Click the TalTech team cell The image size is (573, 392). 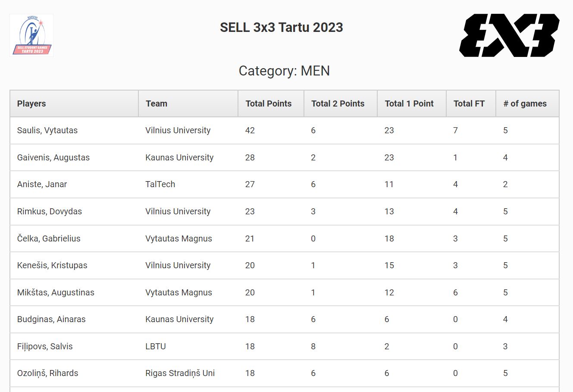[160, 184]
